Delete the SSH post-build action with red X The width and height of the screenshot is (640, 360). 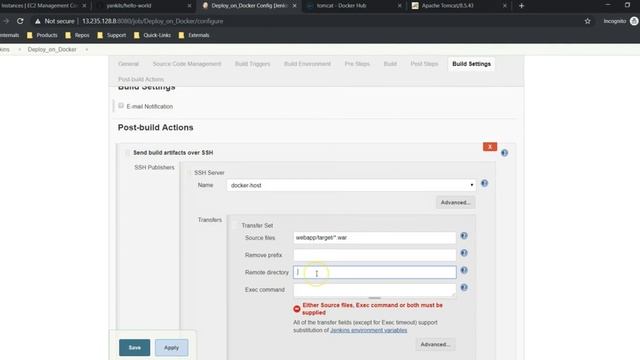pos(490,147)
